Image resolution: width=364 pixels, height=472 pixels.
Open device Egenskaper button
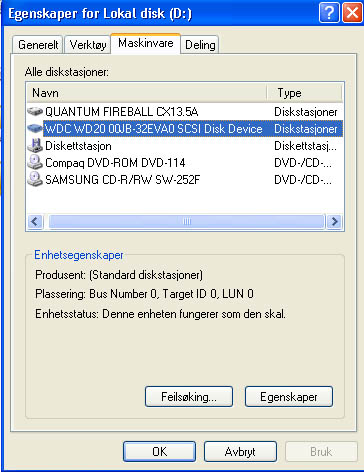pyautogui.click(x=289, y=397)
